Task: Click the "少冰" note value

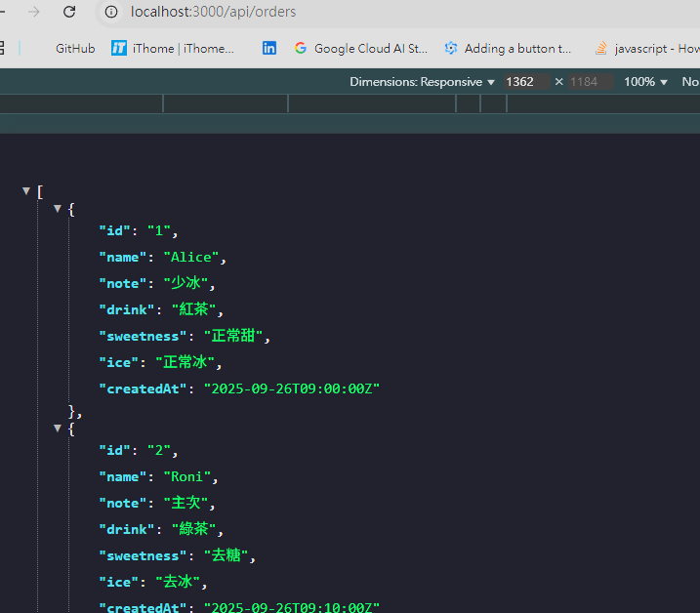Action: point(185,283)
